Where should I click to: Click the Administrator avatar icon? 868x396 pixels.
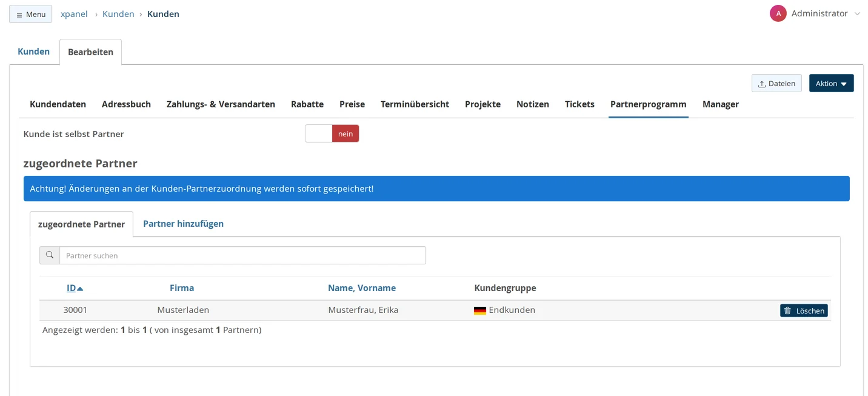[778, 13]
